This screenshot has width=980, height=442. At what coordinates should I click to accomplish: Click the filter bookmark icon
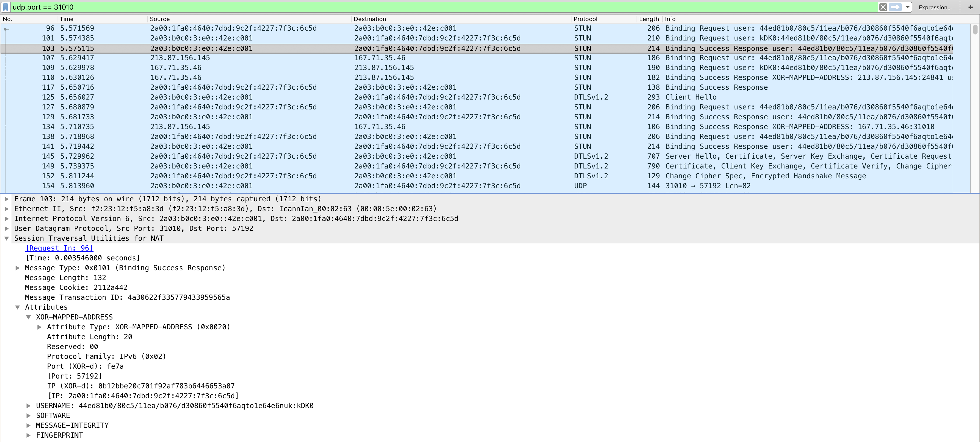pos(5,7)
